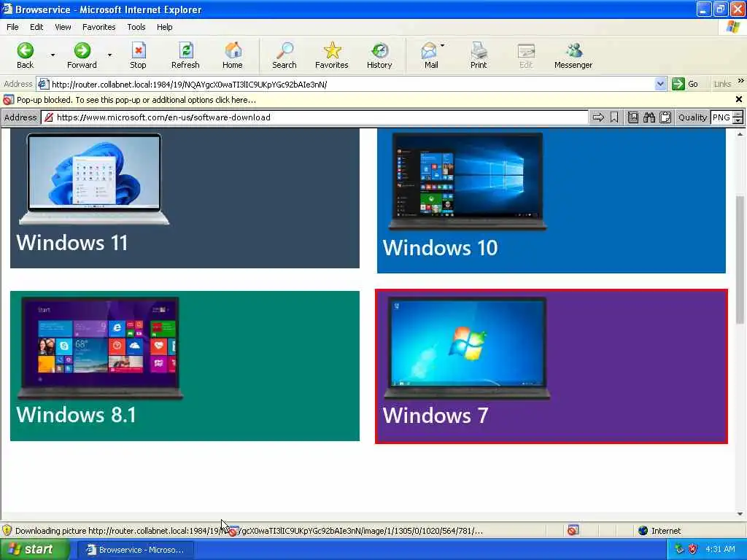747x560 pixels.
Task: Open the Mail button dropdown arrow
Action: 443,46
